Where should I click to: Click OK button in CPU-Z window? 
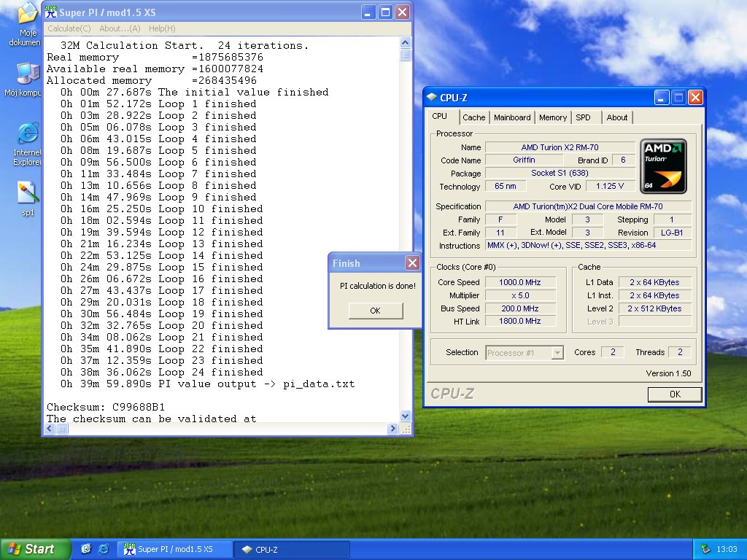[675, 394]
